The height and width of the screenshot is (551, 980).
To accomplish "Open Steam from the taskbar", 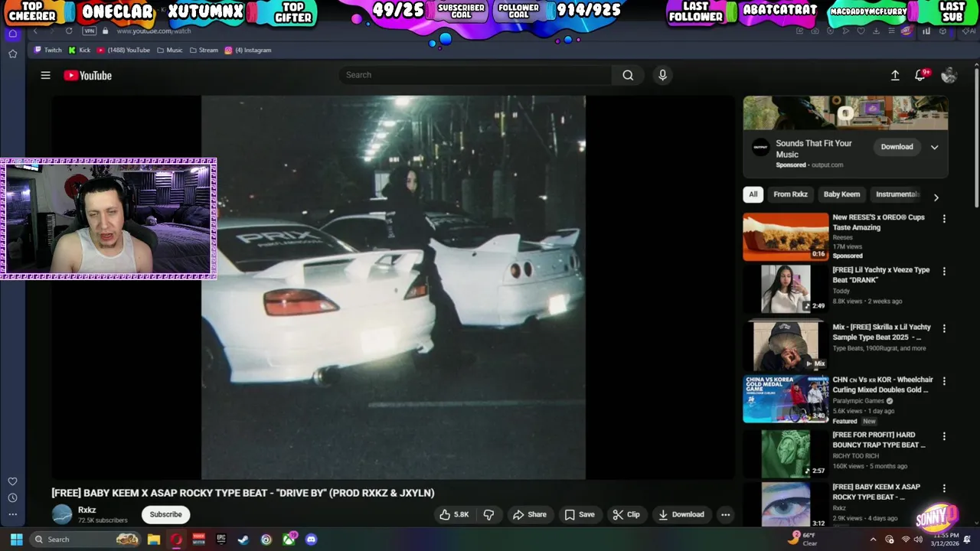I will [x=243, y=540].
